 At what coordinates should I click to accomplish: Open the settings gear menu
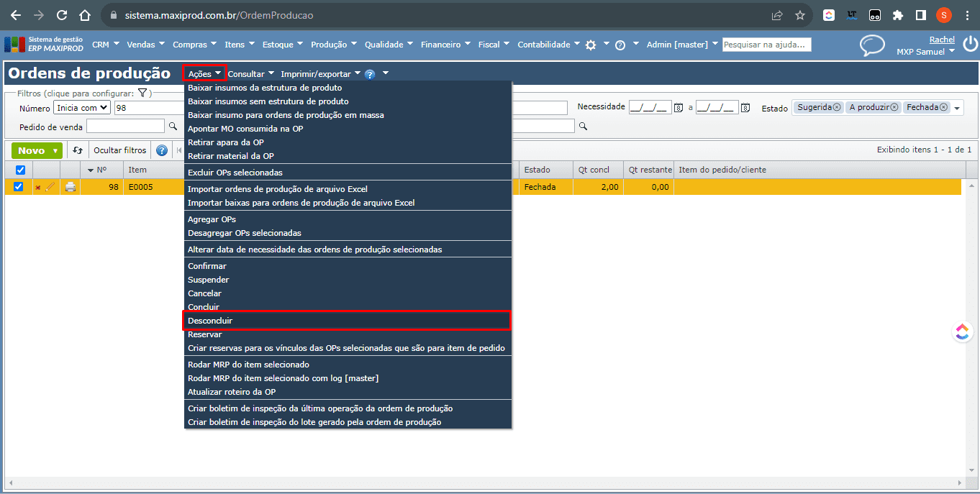click(x=591, y=45)
